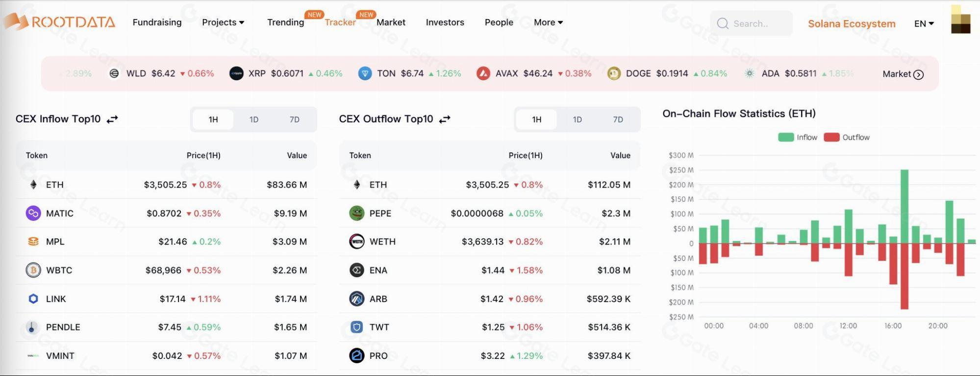Click the PRO token icon

pyautogui.click(x=357, y=355)
